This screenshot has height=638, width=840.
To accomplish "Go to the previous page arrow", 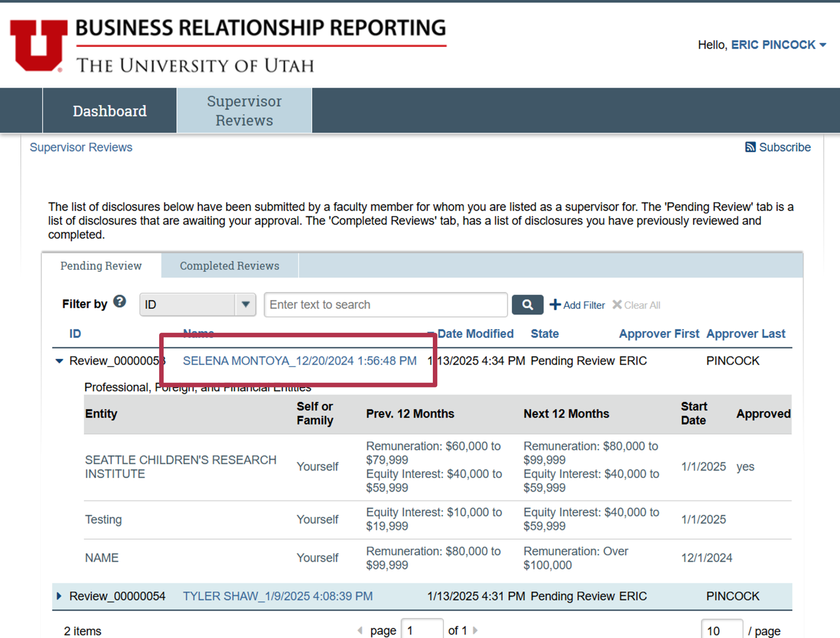I will point(360,630).
